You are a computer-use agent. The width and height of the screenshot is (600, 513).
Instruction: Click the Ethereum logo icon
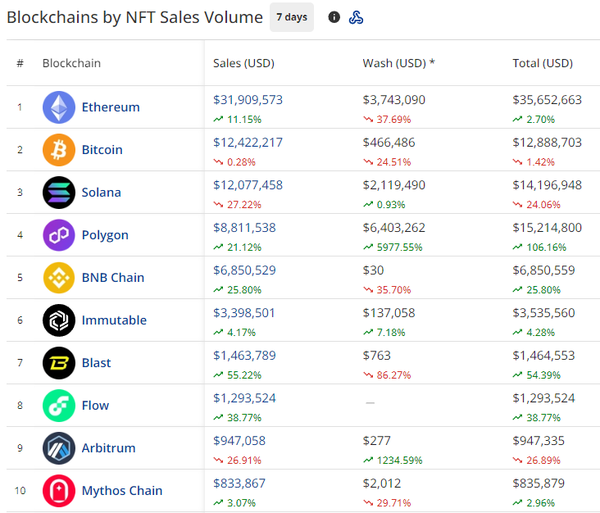pyautogui.click(x=59, y=107)
